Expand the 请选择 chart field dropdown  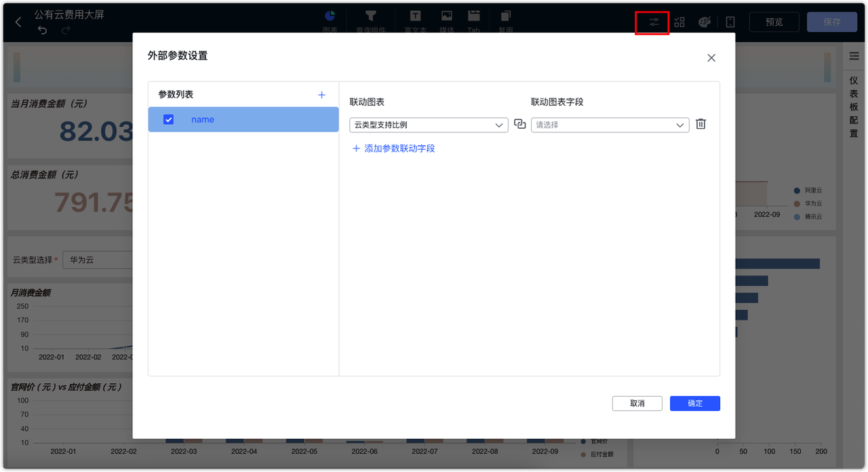(608, 125)
